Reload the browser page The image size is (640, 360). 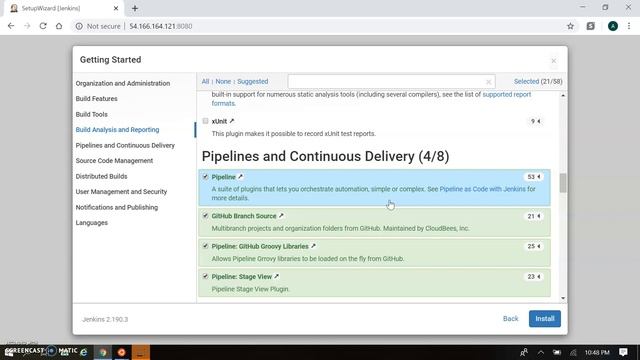(x=43, y=26)
